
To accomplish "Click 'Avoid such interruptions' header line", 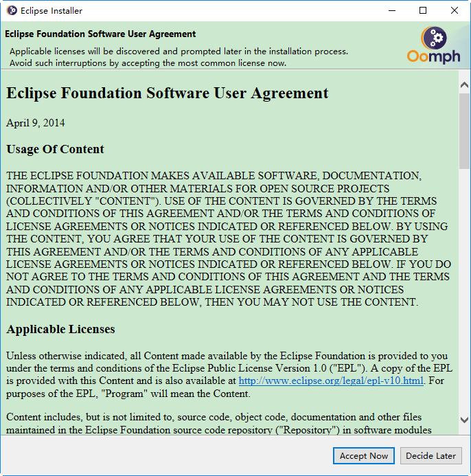I will click(148, 63).
